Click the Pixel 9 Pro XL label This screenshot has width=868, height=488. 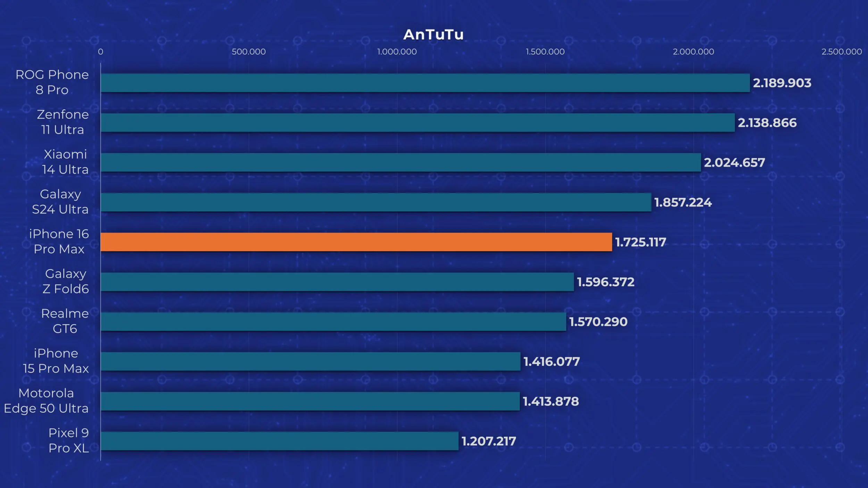coord(68,440)
